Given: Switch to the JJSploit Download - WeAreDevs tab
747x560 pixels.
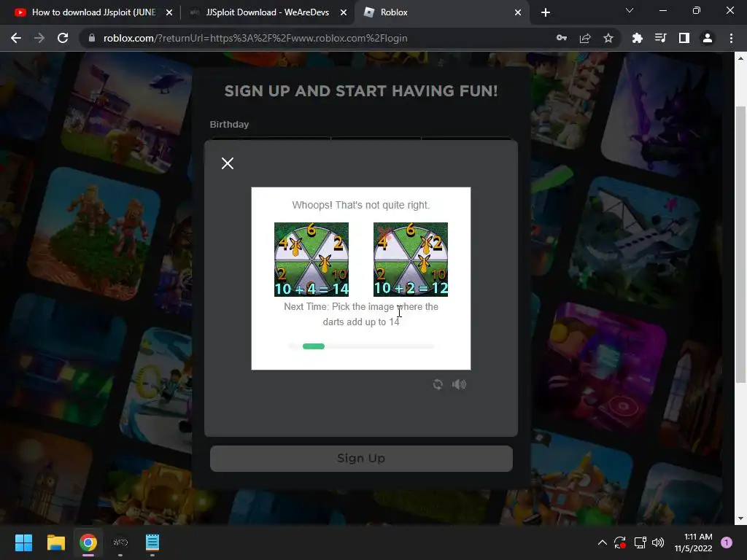Looking at the screenshot, I should point(267,12).
